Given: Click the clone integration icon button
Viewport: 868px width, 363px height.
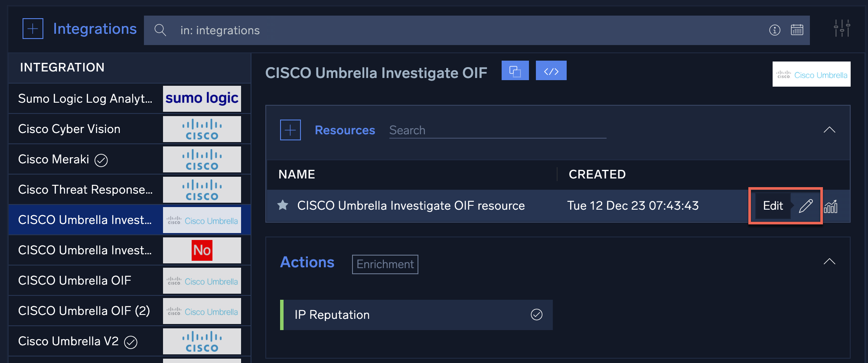Looking at the screenshot, I should click(515, 71).
